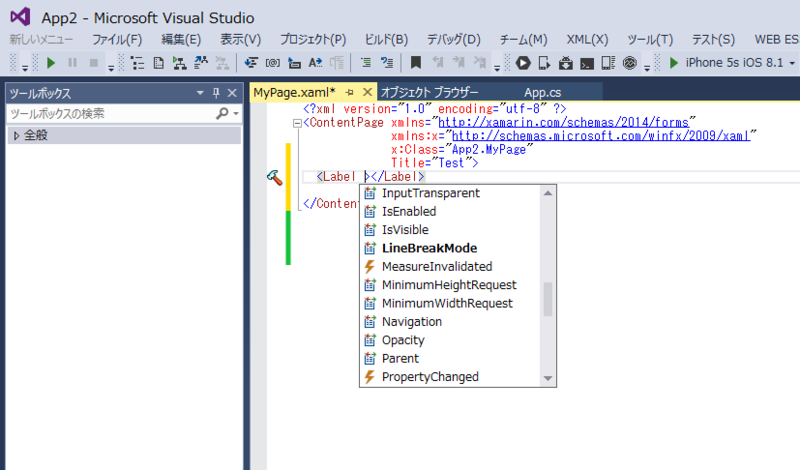Click the list-tree view toolbar icon

[x=137, y=63]
